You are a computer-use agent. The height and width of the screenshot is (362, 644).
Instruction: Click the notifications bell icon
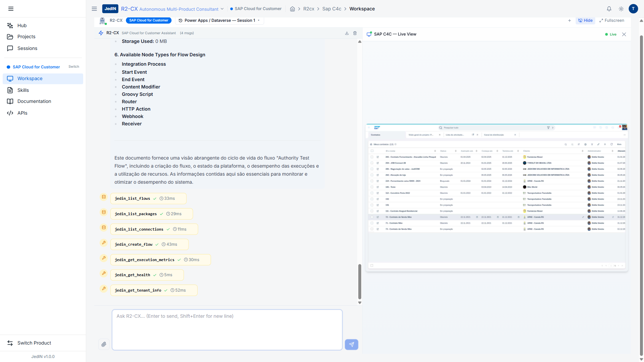tap(609, 9)
